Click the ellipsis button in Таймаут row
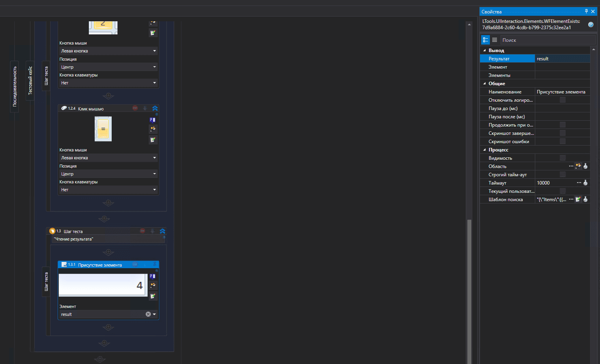 tap(579, 183)
